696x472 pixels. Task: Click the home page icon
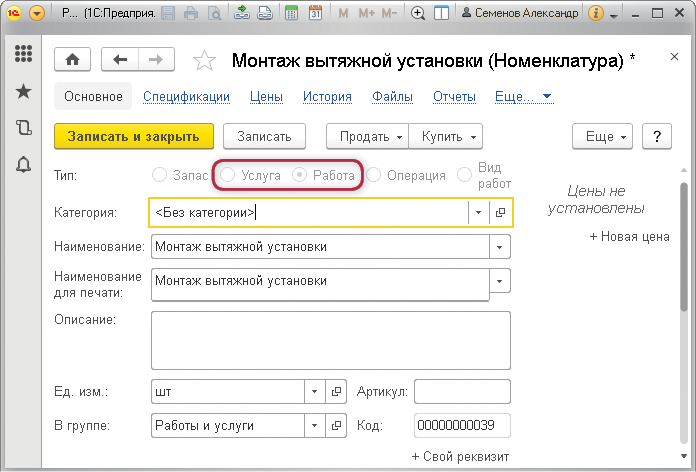pyautogui.click(x=71, y=60)
